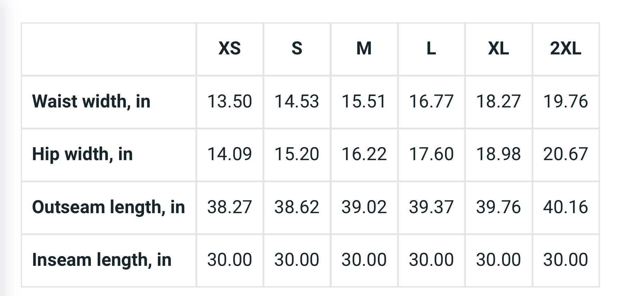Select outseam value 40.16
This screenshot has width=644, height=296.
tap(565, 207)
